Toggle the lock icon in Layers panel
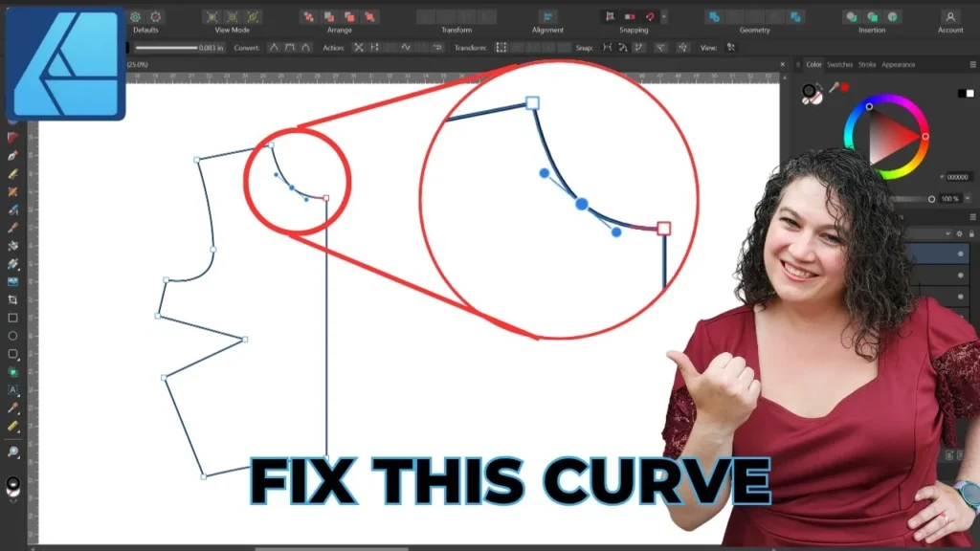This screenshot has height=551, width=980. (x=971, y=233)
